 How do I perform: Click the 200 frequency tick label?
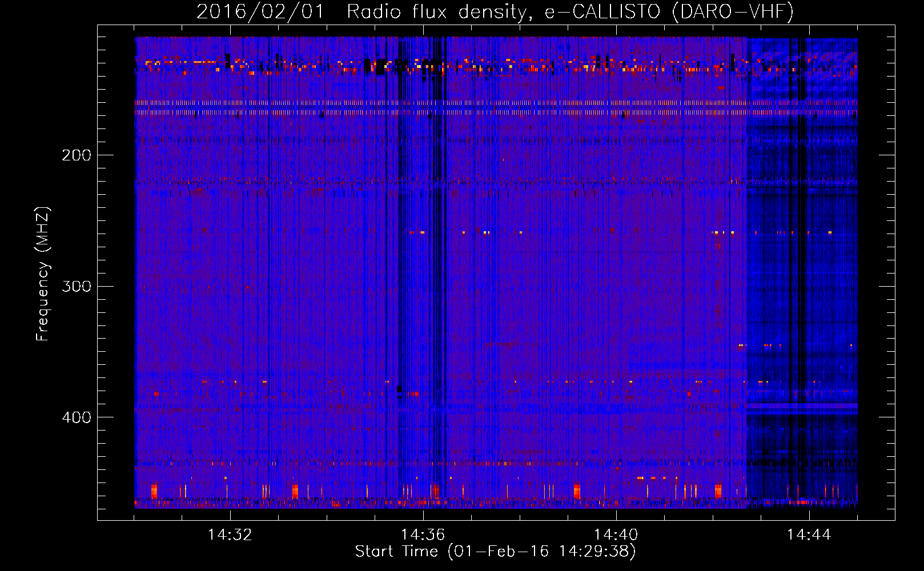click(x=77, y=155)
